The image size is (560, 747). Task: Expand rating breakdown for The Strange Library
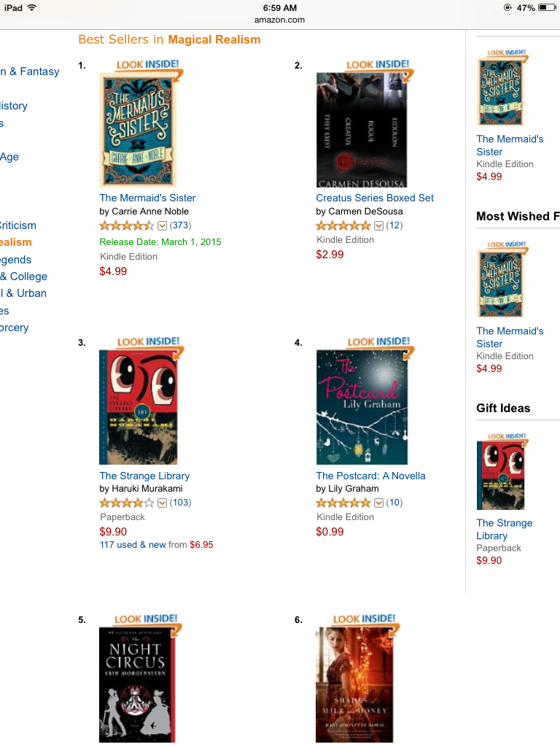163,503
